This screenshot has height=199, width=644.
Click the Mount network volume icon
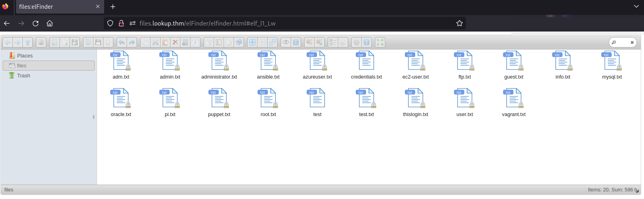pos(41,42)
